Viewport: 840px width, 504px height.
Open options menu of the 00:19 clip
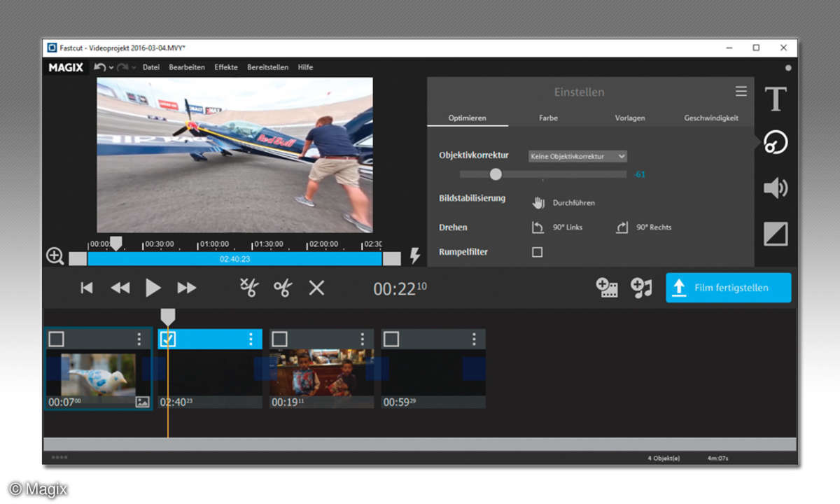tap(363, 339)
